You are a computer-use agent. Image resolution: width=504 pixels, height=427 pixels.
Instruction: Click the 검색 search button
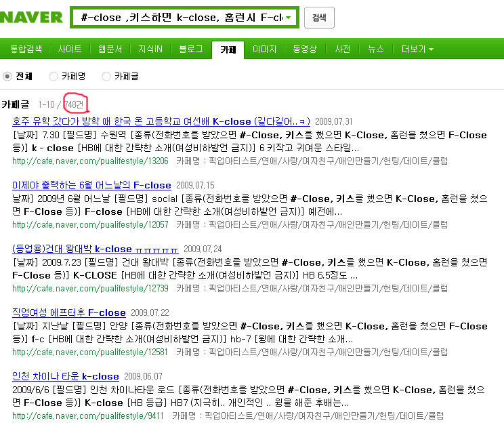[x=319, y=18]
